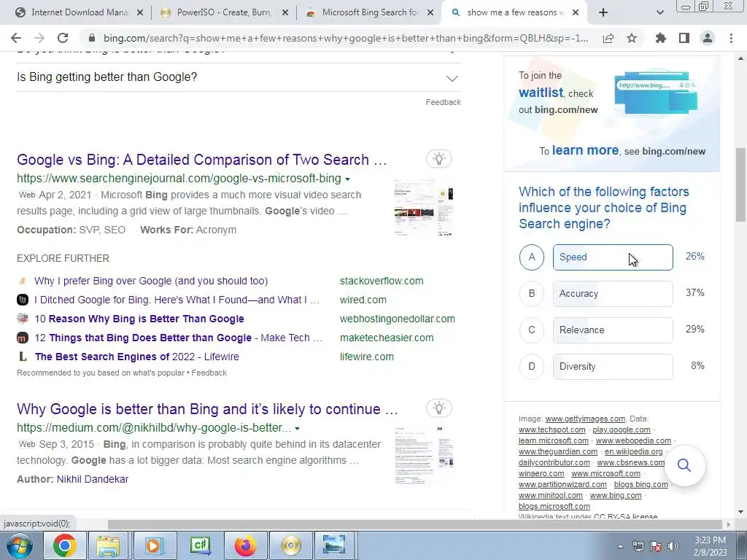The image size is (747, 560).
Task: Open dropdown arrow next to medium.com URL
Action: (298, 429)
